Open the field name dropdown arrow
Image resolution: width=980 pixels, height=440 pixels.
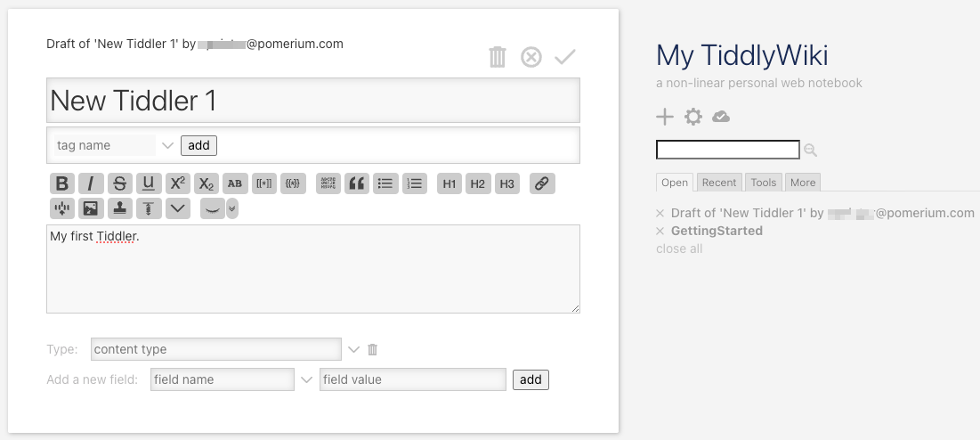tap(306, 379)
